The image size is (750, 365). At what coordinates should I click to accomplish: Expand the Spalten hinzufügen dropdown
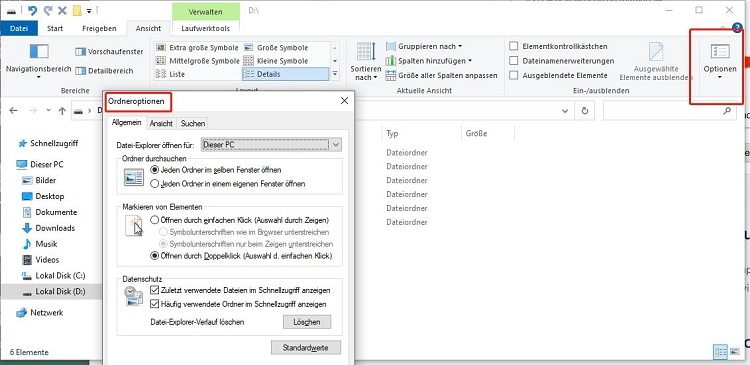[429, 61]
